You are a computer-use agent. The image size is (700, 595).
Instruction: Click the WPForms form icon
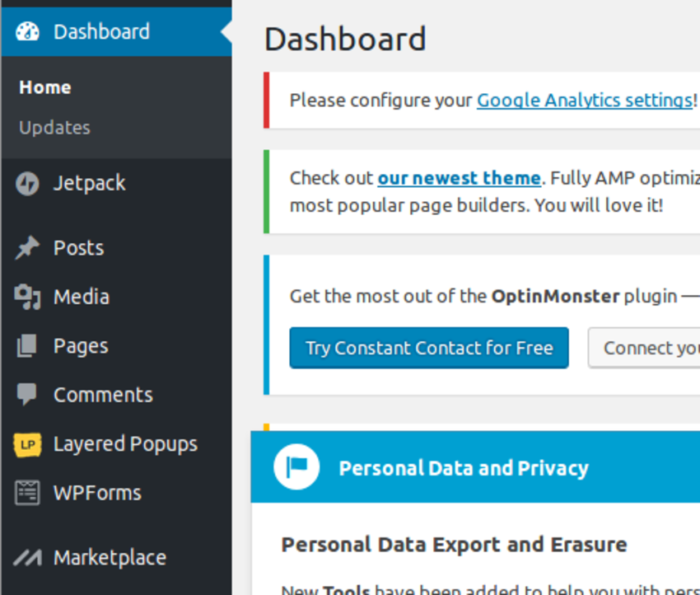coord(27,493)
